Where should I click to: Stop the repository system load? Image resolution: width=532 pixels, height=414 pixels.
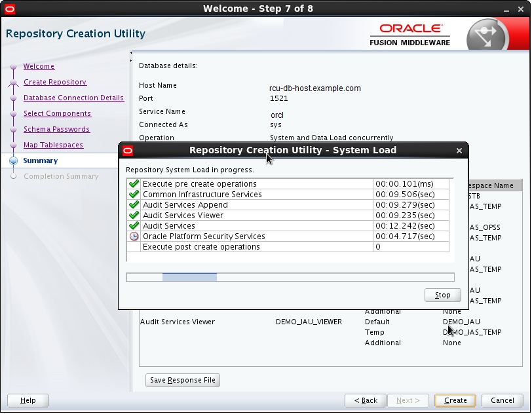point(443,295)
